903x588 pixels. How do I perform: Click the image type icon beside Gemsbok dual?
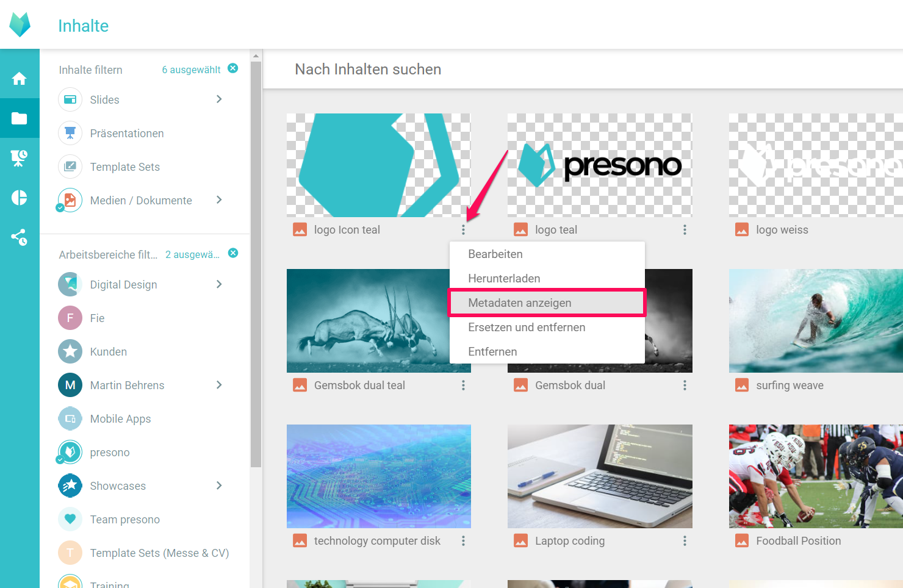click(520, 385)
